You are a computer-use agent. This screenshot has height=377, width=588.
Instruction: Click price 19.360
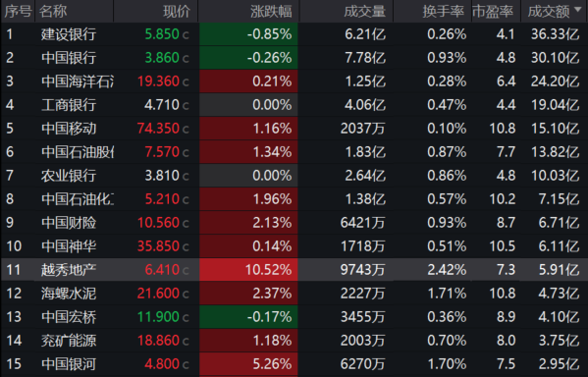pyautogui.click(x=158, y=81)
